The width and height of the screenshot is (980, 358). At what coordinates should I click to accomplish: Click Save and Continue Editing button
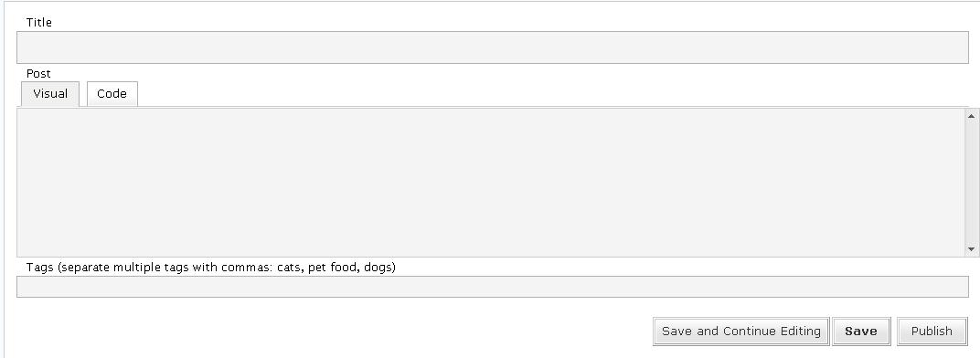[741, 332]
